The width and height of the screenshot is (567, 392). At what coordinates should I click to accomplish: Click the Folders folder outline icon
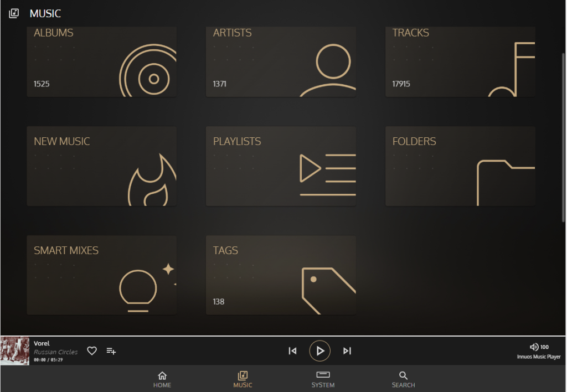point(506,183)
